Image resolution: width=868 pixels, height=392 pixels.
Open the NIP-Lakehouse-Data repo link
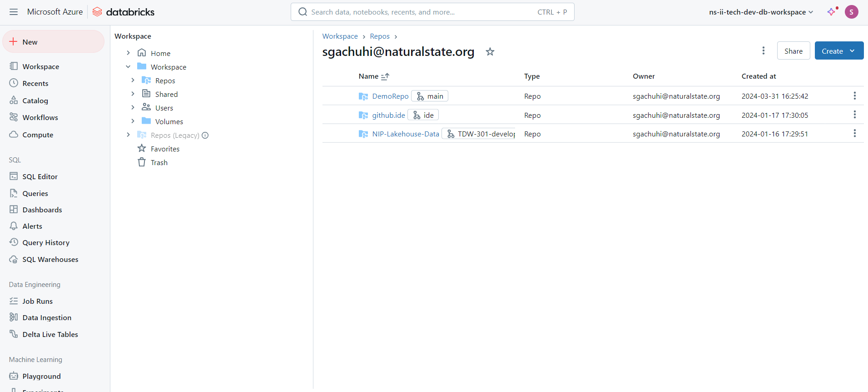point(406,134)
